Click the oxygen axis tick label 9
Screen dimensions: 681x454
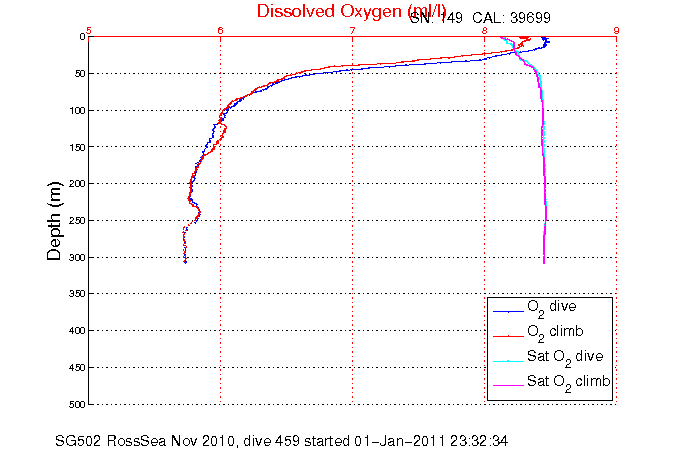616,30
